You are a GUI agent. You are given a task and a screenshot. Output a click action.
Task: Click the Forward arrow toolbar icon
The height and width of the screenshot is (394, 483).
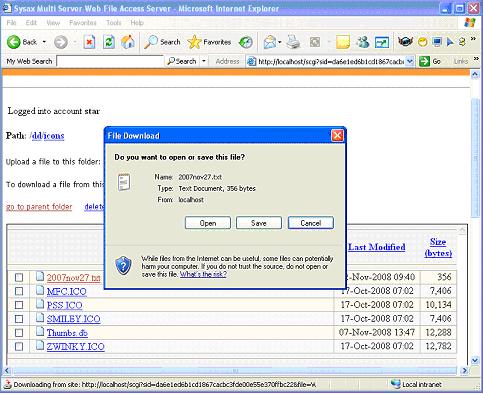pyautogui.click(x=61, y=42)
